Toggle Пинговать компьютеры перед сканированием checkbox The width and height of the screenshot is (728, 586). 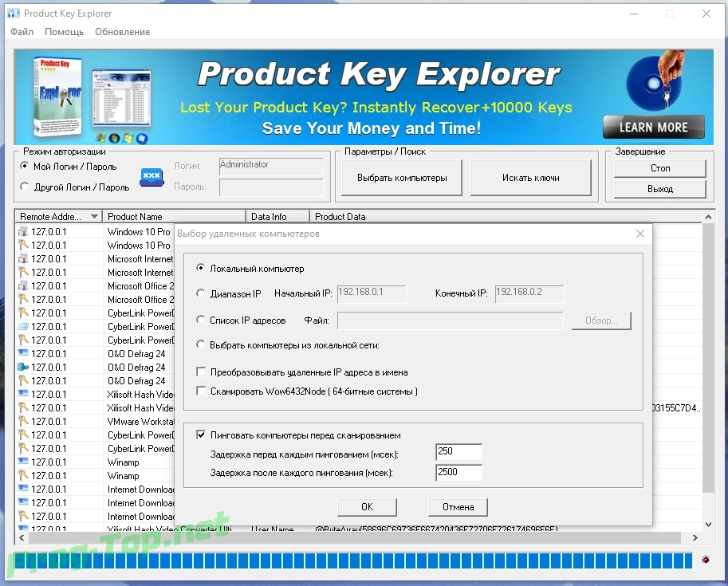pyautogui.click(x=201, y=435)
